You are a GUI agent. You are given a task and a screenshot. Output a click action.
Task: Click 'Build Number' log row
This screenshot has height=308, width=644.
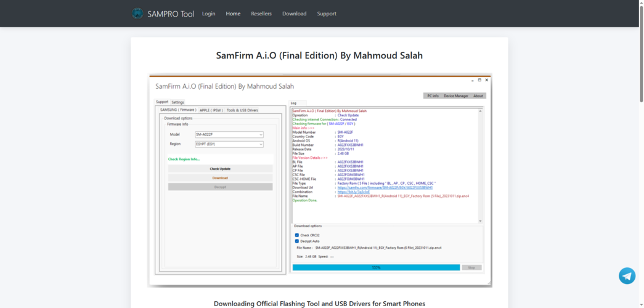pyautogui.click(x=328, y=145)
